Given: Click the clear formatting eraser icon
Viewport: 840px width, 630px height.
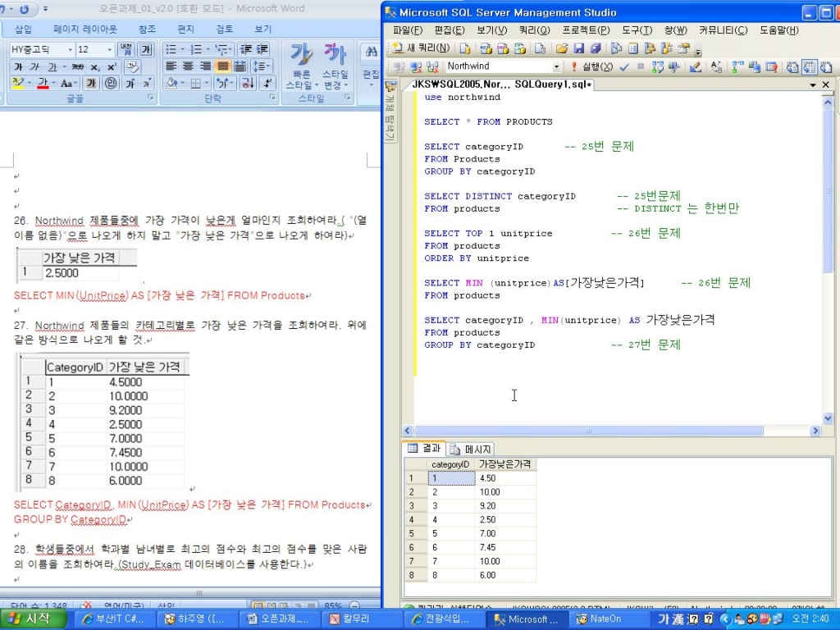Looking at the screenshot, I should 132,67.
